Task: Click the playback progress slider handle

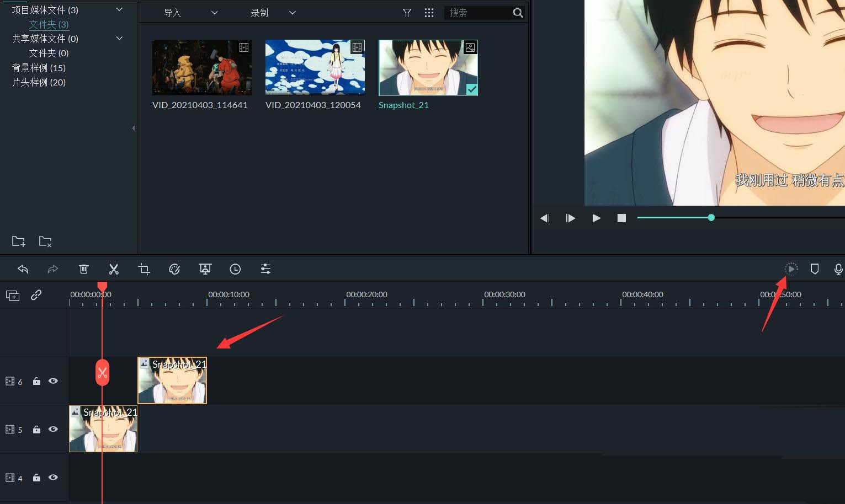Action: click(x=711, y=217)
